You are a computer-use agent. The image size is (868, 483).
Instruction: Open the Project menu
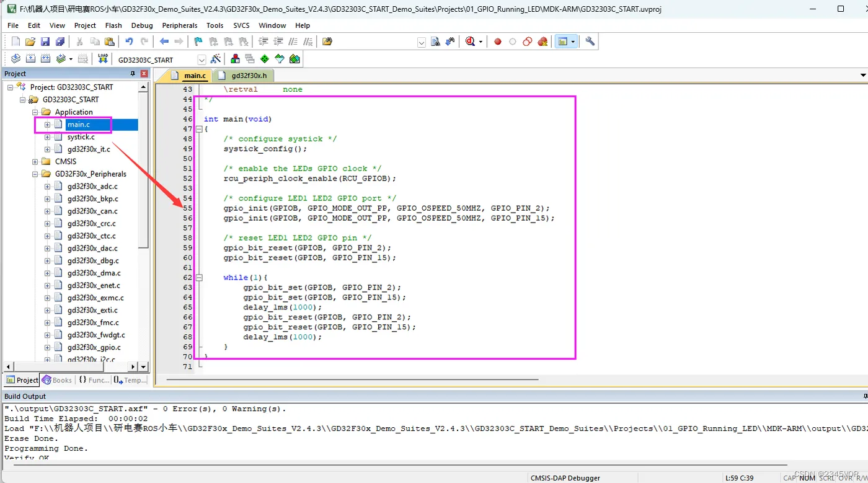pyautogui.click(x=85, y=25)
